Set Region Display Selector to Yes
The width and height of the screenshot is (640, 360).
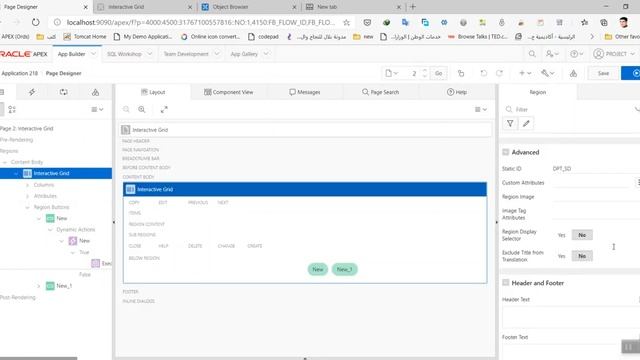(562, 235)
